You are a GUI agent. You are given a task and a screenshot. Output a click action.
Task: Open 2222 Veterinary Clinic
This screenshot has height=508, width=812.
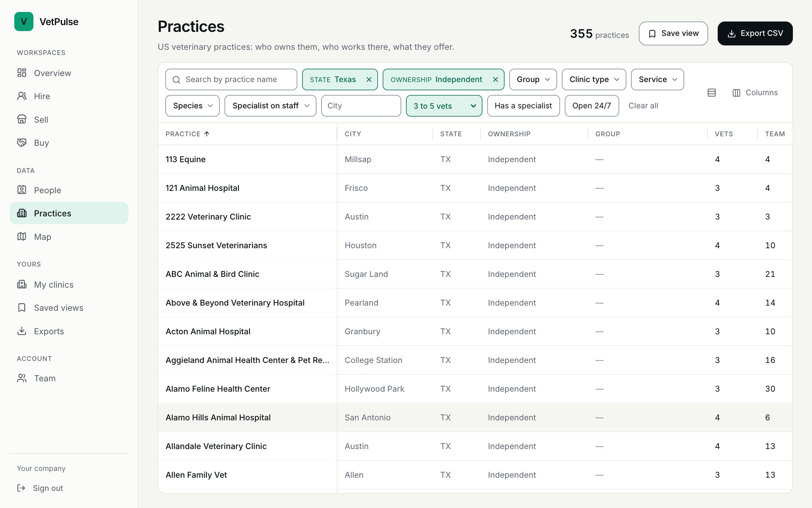click(475, 217)
